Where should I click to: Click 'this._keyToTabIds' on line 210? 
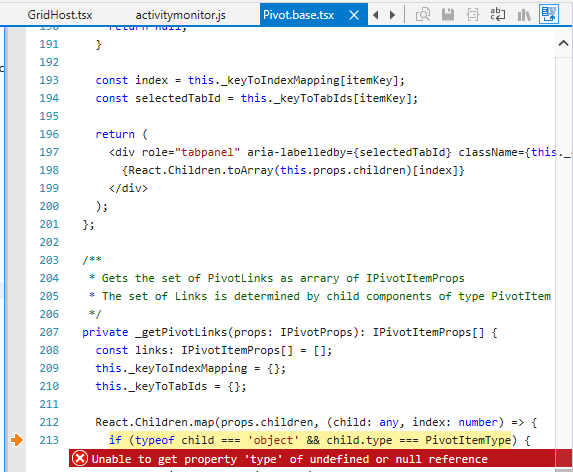coord(151,386)
